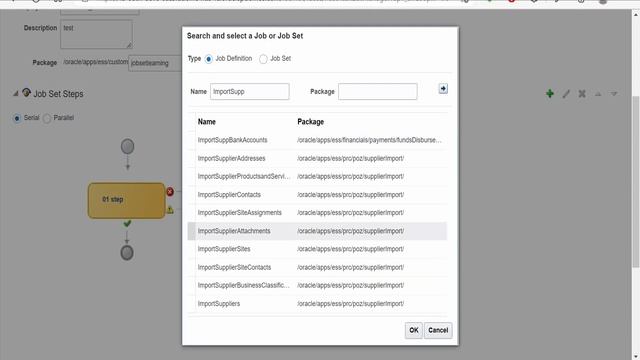
Task: Select Job Set type radio button
Action: (263, 59)
